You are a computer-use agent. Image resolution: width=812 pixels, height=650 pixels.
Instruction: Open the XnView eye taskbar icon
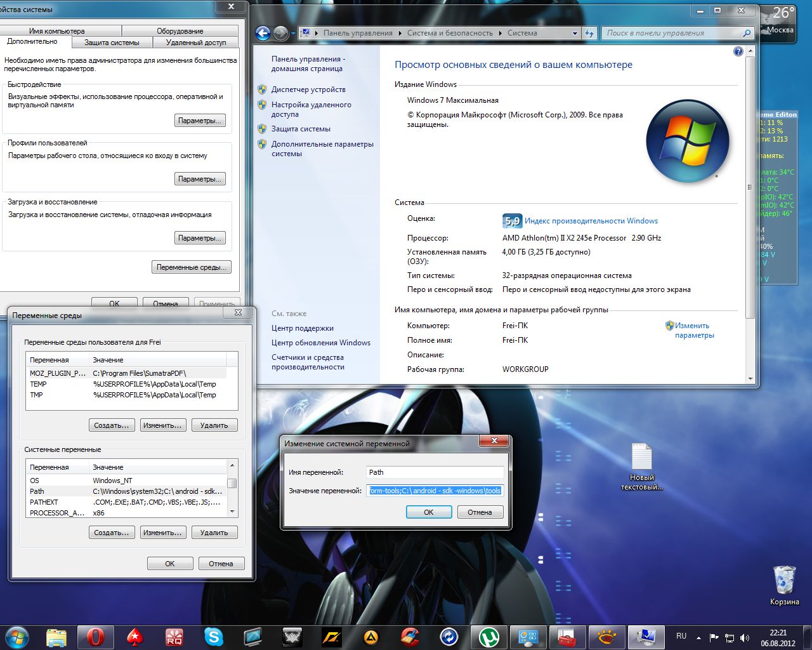(606, 637)
